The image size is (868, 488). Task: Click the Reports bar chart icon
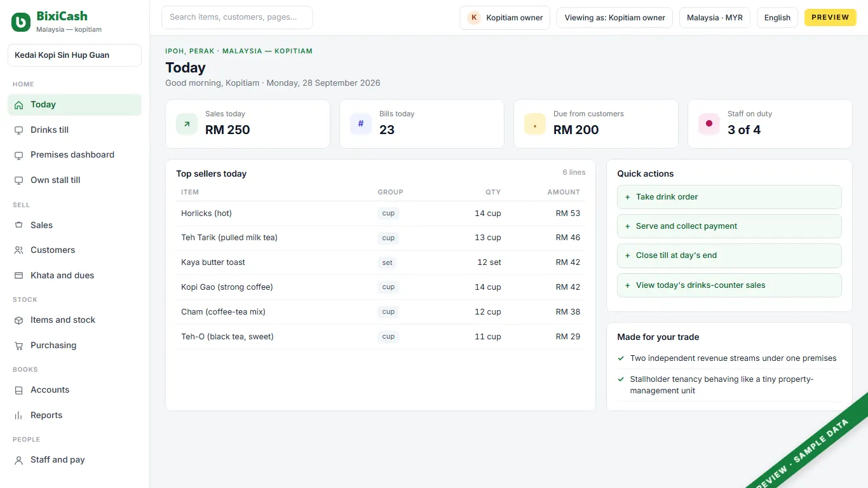point(18,416)
